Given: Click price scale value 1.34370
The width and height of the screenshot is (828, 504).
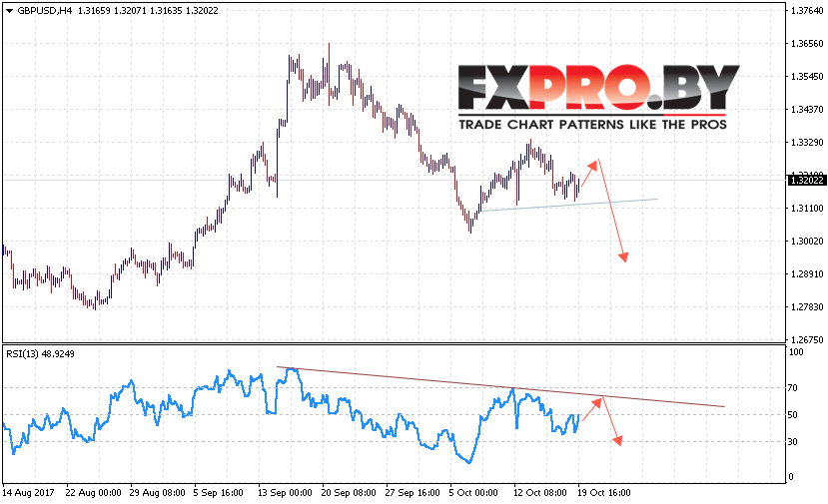Looking at the screenshot, I should [x=807, y=110].
